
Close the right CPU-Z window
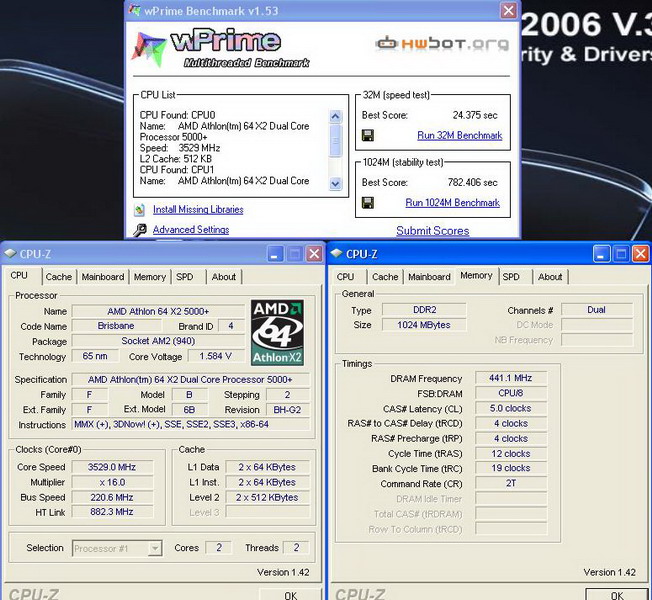pos(641,254)
